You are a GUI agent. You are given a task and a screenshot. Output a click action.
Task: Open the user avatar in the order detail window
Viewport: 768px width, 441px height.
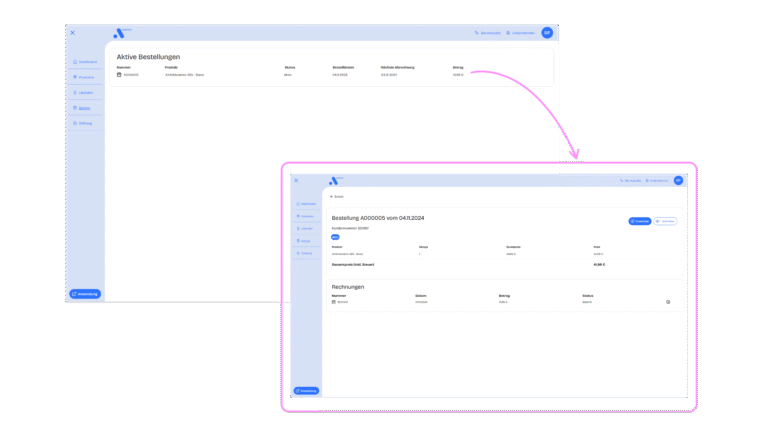tap(678, 181)
